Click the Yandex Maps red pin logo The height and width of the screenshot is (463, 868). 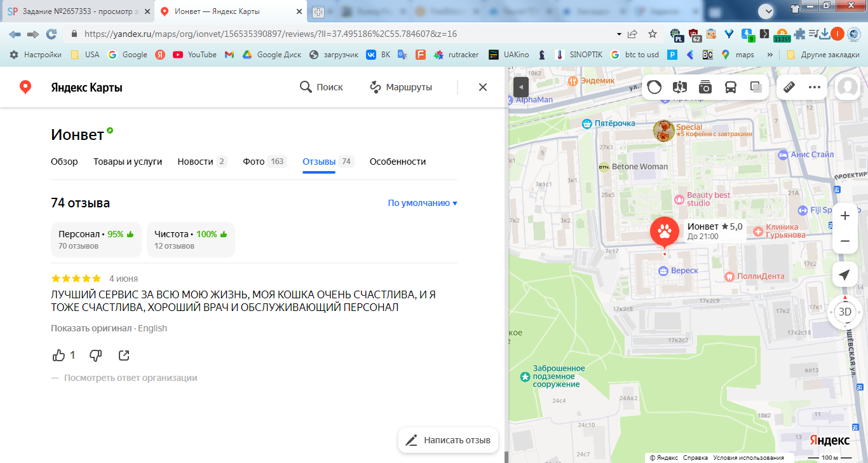[x=25, y=87]
